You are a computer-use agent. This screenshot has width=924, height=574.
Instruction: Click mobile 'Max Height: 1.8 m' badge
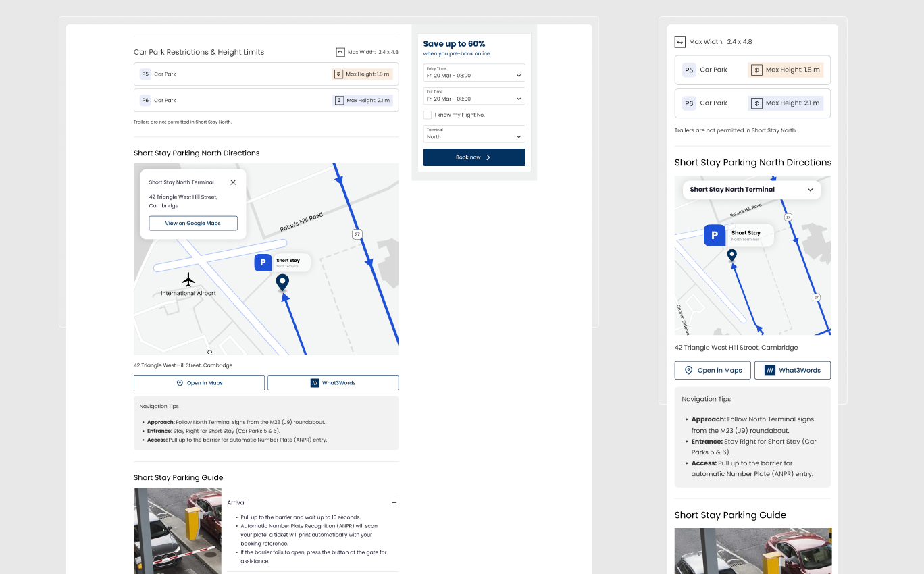[x=786, y=70]
